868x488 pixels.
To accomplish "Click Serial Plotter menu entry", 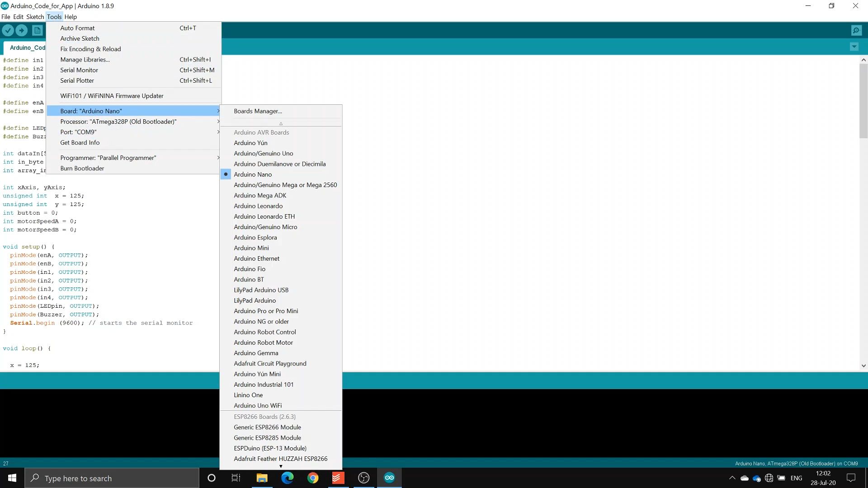I will click(77, 80).
